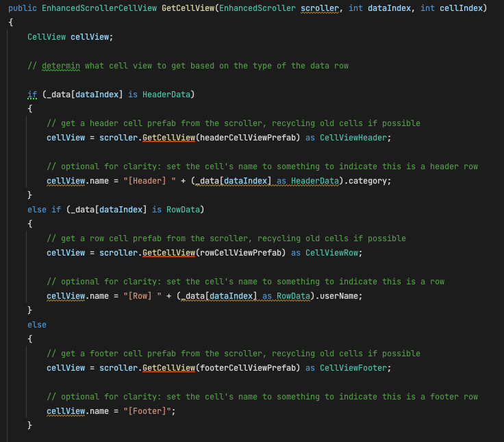Image resolution: width=504 pixels, height=442 pixels.
Task: Click the public keyword in the method signature
Action: click(x=23, y=8)
